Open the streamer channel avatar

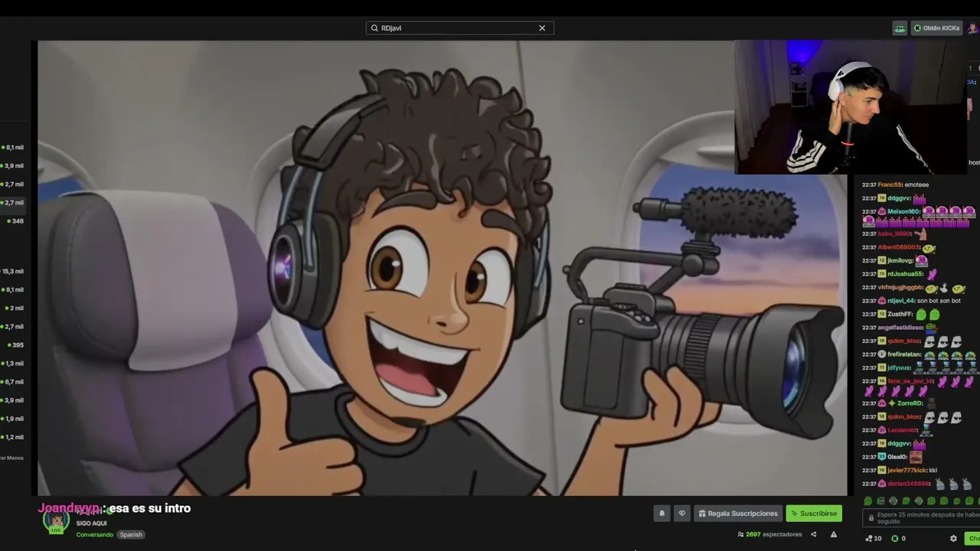56,521
